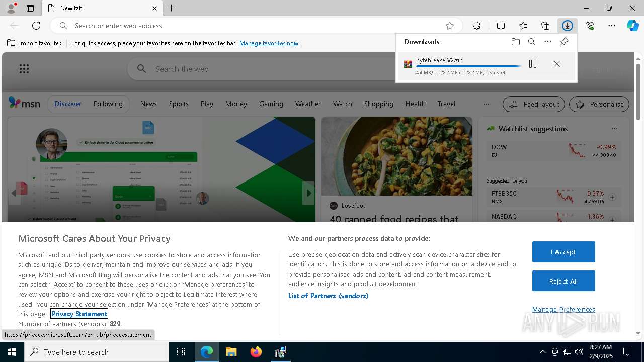This screenshot has width=644, height=362.
Task: Open the tab actions menu
Action: click(30, 8)
